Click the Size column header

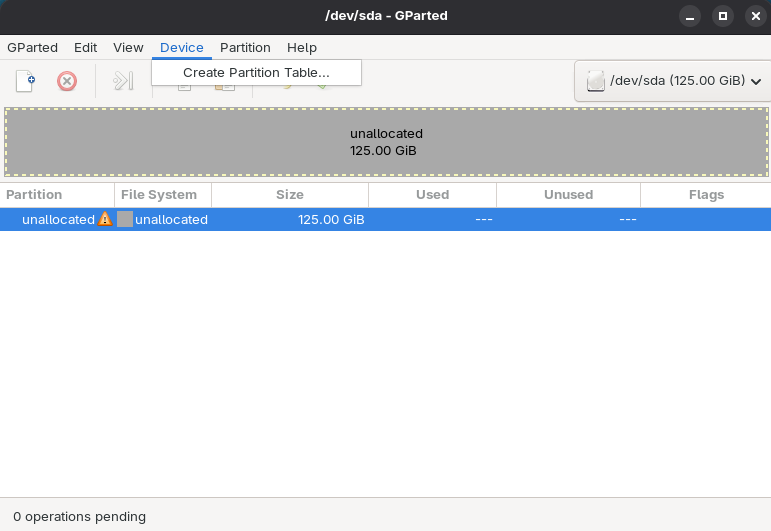[289, 195]
